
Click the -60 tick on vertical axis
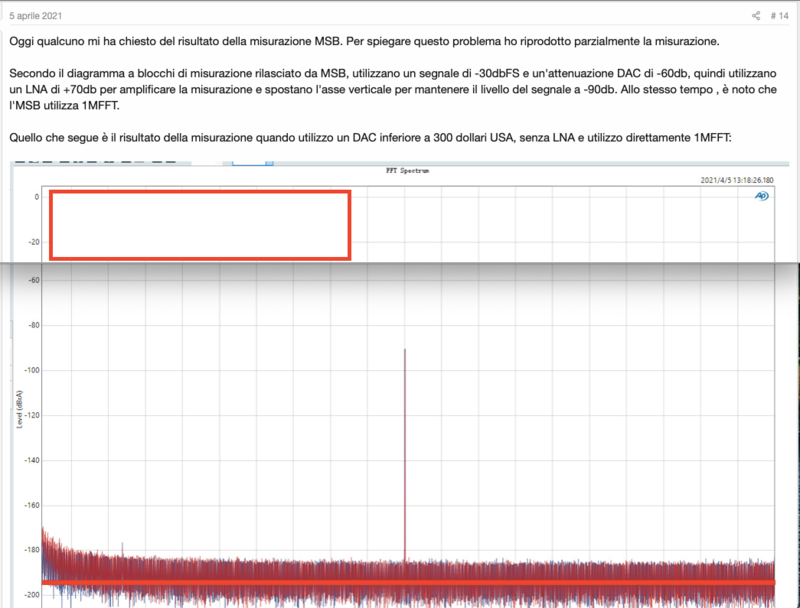[x=32, y=281]
